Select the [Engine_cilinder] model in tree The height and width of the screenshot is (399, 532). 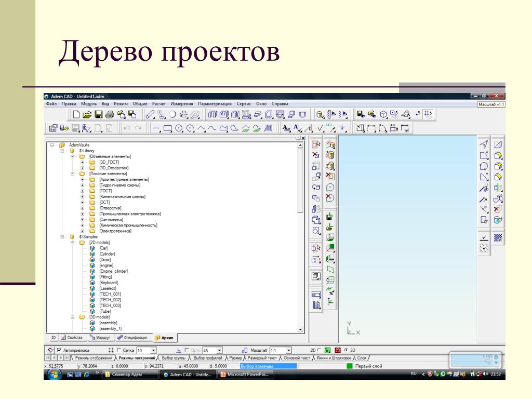[x=113, y=271]
